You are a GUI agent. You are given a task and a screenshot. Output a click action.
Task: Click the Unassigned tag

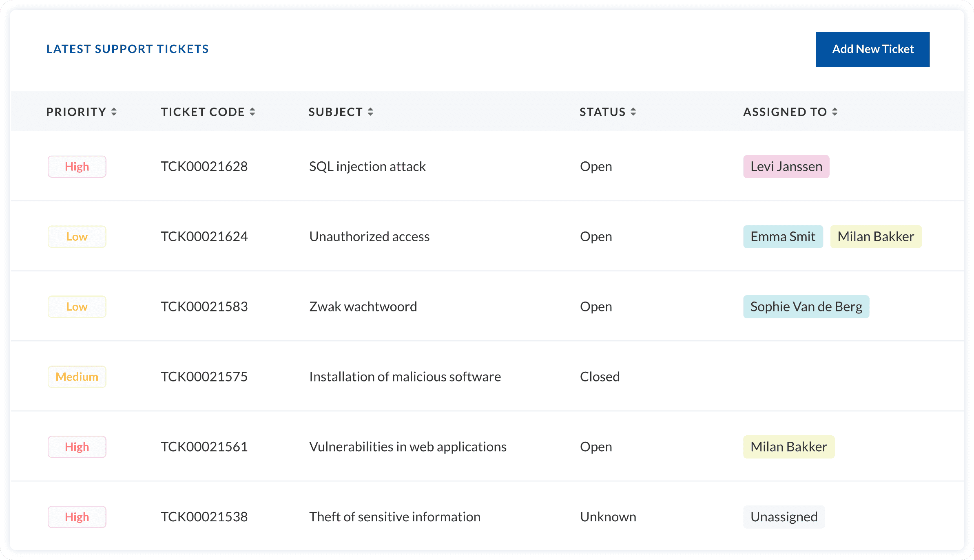pyautogui.click(x=784, y=517)
